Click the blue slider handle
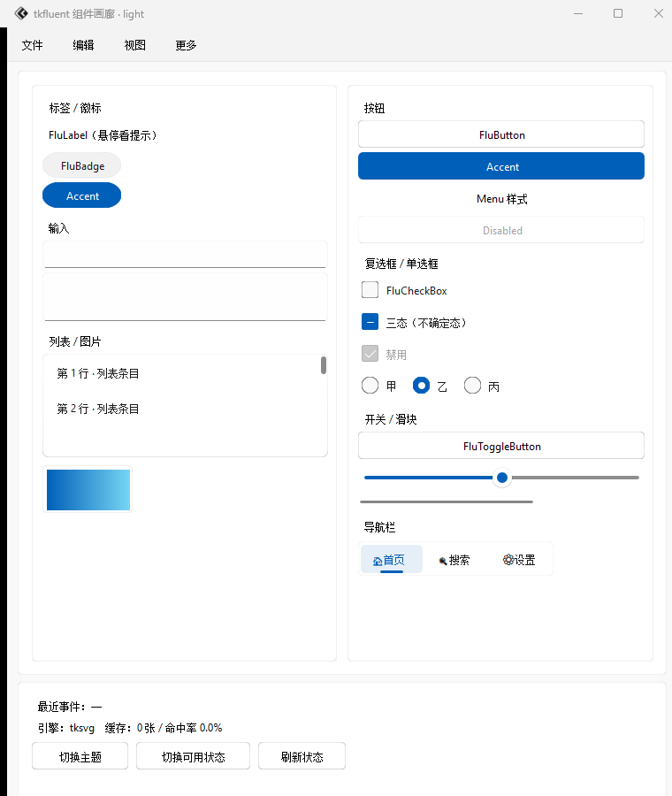Image resolution: width=672 pixels, height=796 pixels. [x=502, y=478]
